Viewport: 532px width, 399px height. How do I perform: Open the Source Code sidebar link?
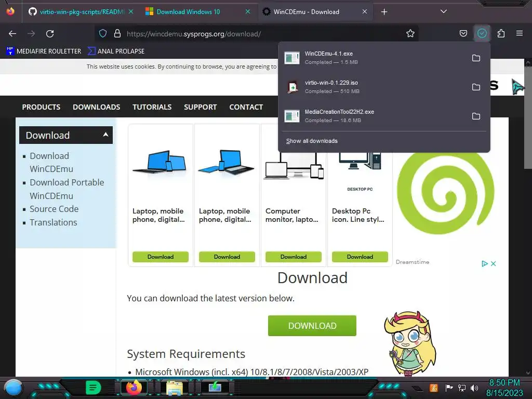pyautogui.click(x=54, y=209)
